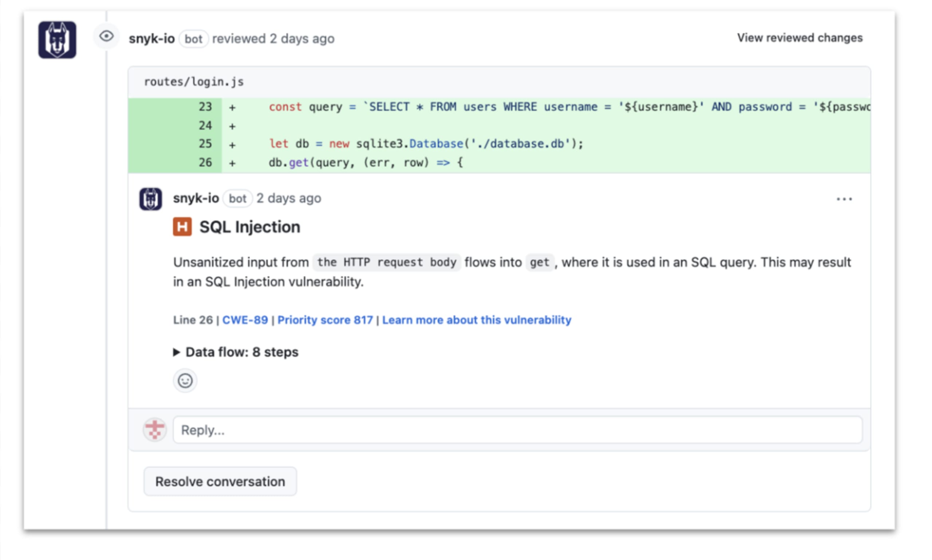Open the snyk-io profile in review header

[152, 39]
